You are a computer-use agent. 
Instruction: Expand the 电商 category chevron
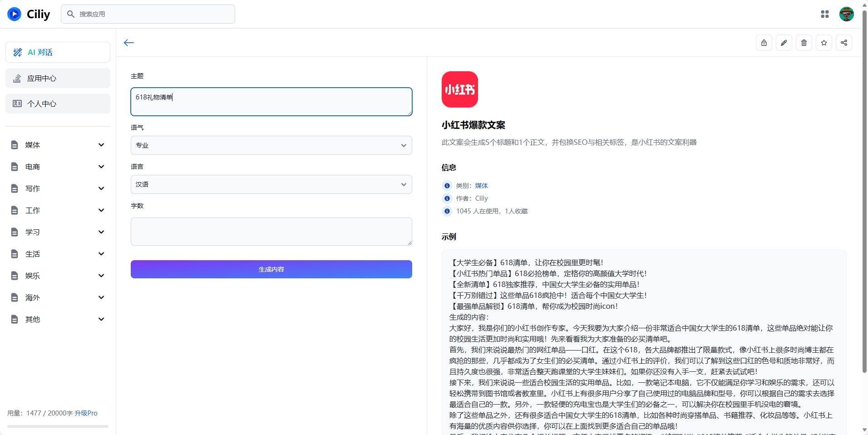tap(101, 167)
